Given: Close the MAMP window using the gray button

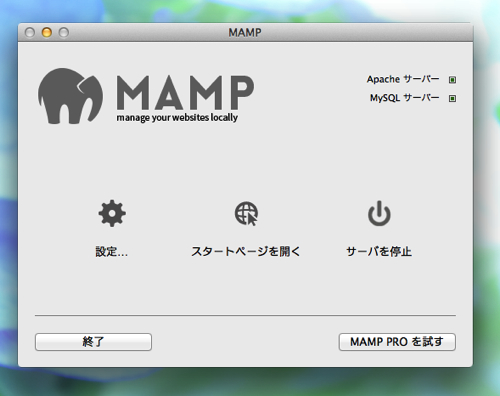Looking at the screenshot, I should point(30,32).
